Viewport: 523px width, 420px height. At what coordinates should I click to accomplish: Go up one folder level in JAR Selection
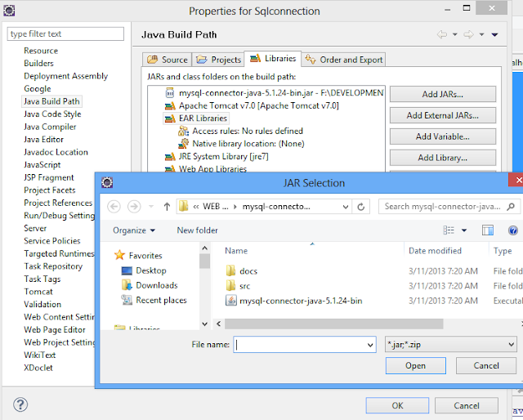click(167, 207)
